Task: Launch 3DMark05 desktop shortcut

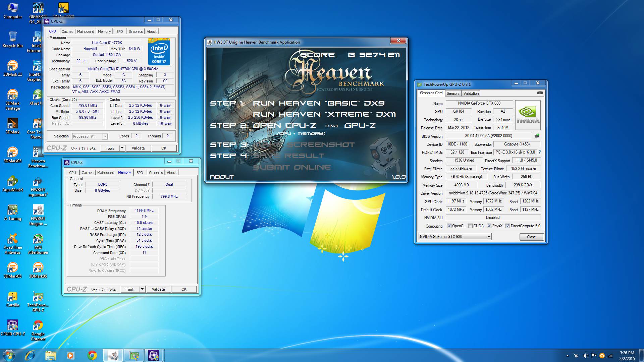Action: click(13, 270)
